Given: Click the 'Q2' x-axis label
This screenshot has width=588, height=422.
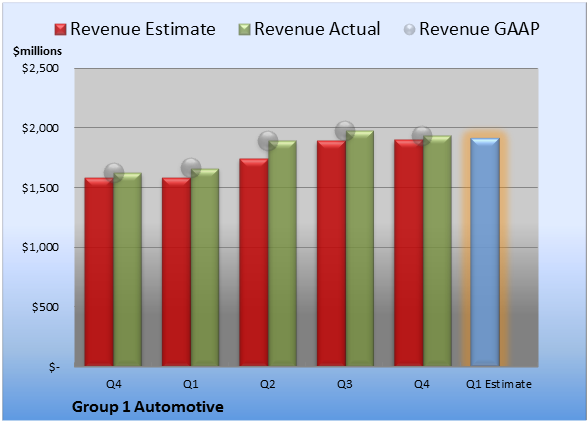Looking at the screenshot, I should 268,384.
